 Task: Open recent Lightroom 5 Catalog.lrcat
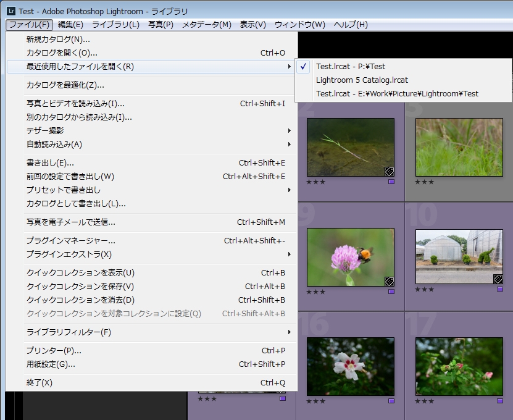[403, 80]
